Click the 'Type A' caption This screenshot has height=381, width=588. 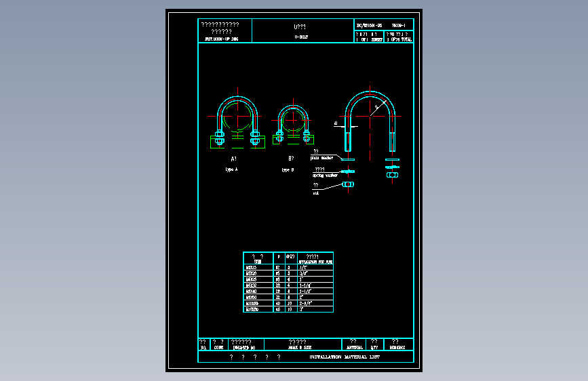tap(231, 169)
